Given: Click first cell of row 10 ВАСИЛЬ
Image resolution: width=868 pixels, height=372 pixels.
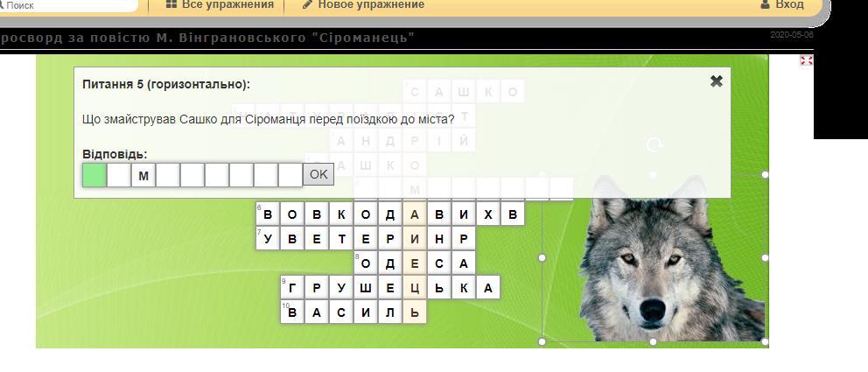Looking at the screenshot, I should tap(292, 312).
